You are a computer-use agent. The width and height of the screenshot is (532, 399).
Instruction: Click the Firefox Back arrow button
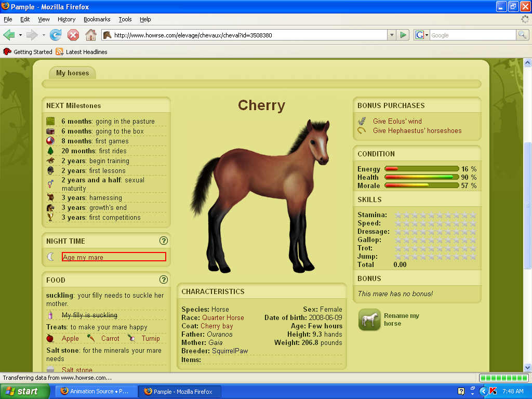point(9,35)
